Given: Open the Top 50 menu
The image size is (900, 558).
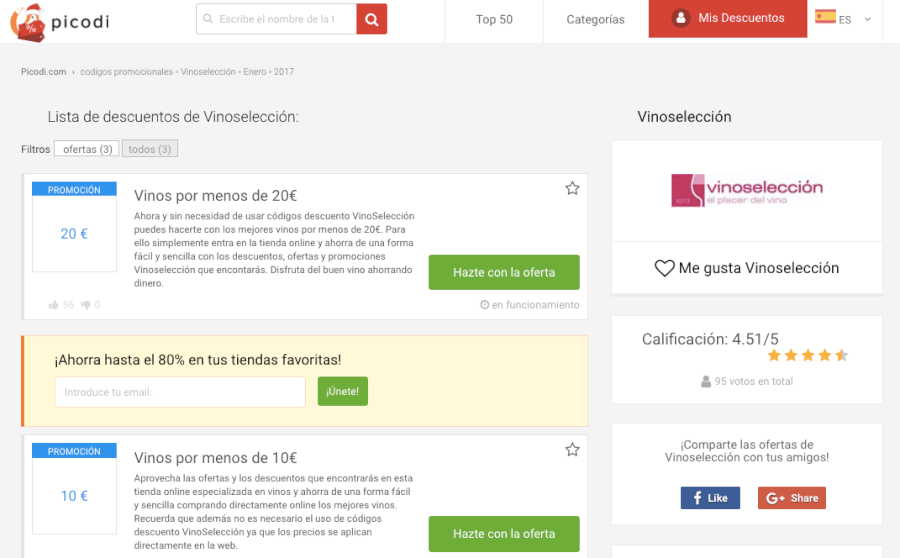Looking at the screenshot, I should (494, 20).
